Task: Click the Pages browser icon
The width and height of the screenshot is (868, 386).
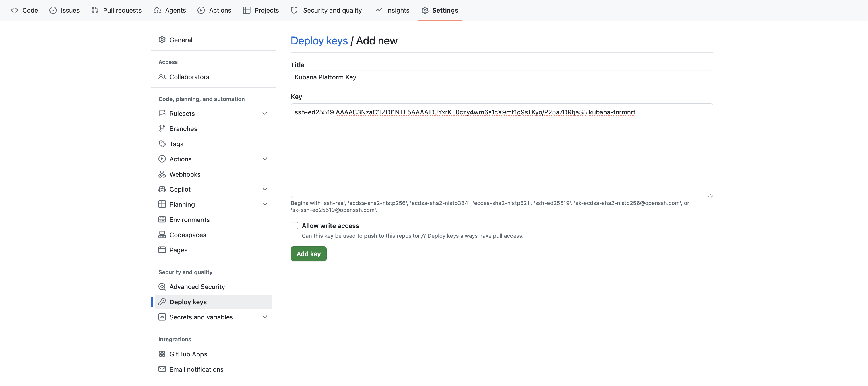Action: pos(162,250)
